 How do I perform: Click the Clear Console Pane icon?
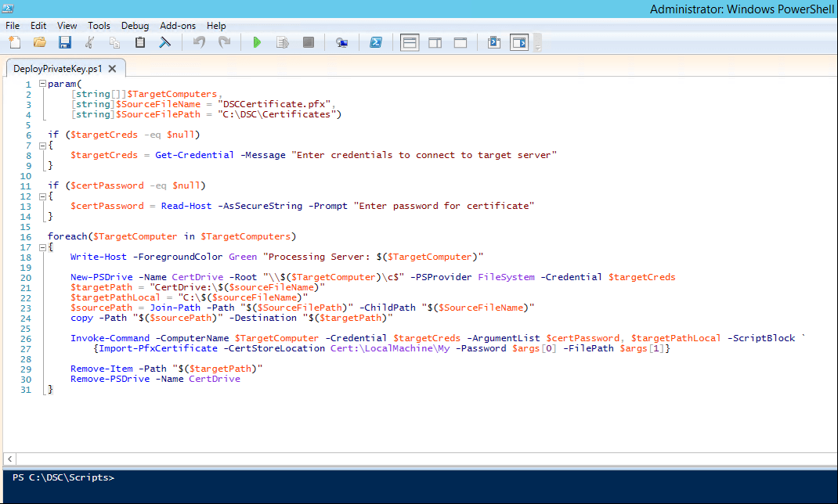(x=165, y=42)
